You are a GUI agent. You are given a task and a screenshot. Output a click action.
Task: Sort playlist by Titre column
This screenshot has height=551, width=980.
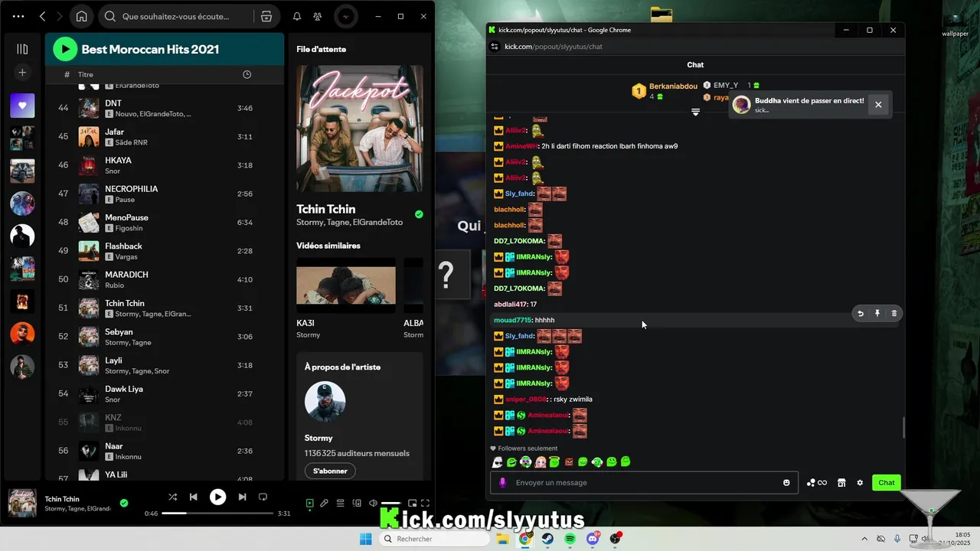coord(86,75)
